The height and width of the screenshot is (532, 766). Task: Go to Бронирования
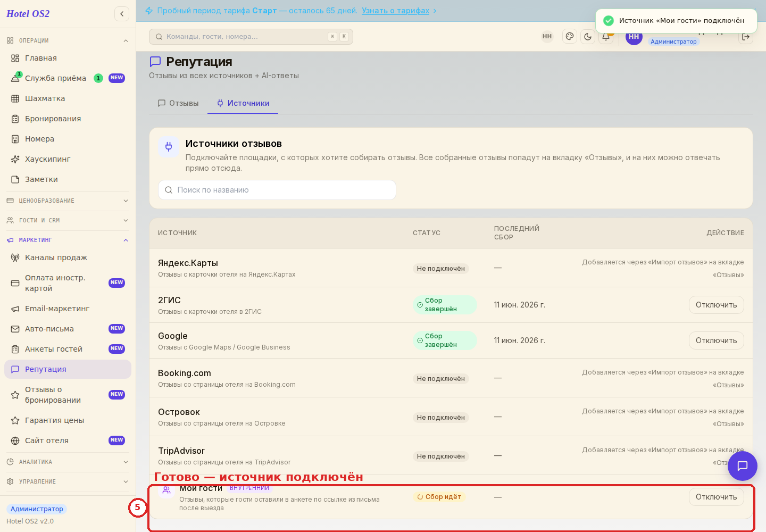click(x=68, y=119)
